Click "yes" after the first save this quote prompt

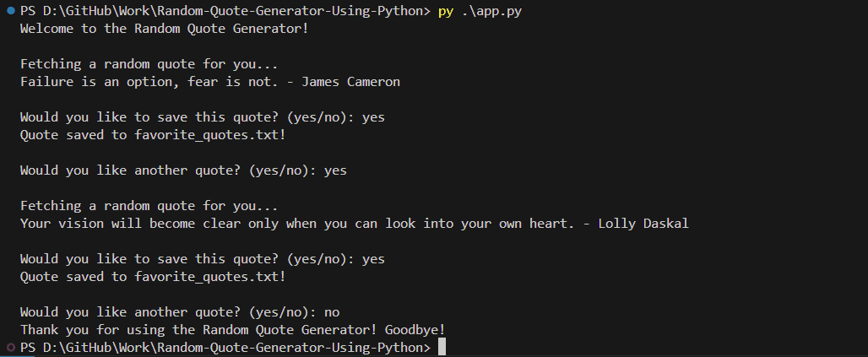[x=373, y=117]
